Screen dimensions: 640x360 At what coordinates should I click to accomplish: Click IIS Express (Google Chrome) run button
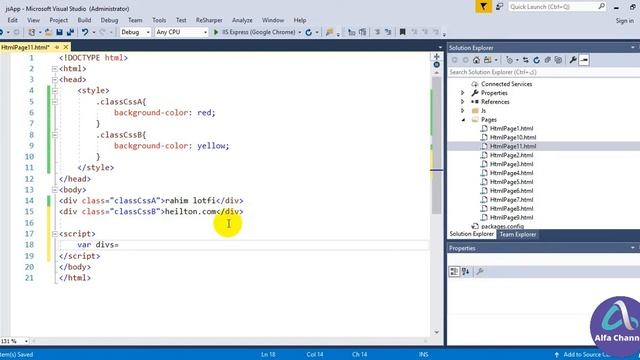coord(254,32)
